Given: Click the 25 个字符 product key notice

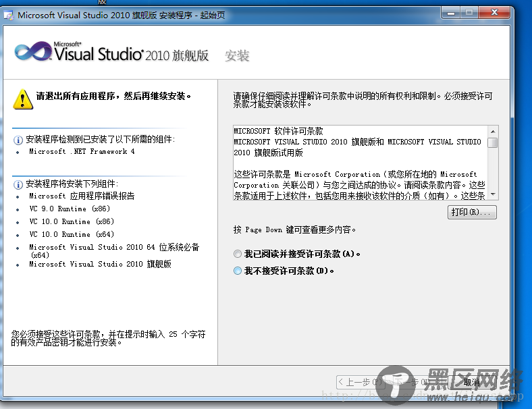Looking at the screenshot, I should 109,338.
